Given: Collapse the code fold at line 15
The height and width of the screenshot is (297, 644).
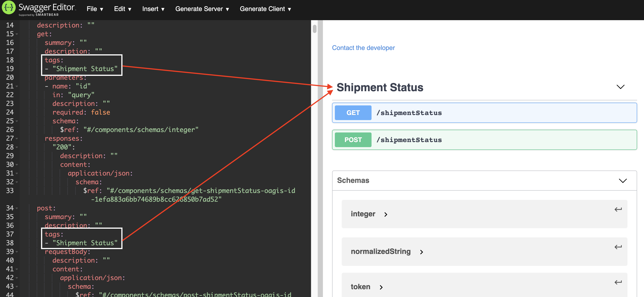Looking at the screenshot, I should pyautogui.click(x=17, y=34).
